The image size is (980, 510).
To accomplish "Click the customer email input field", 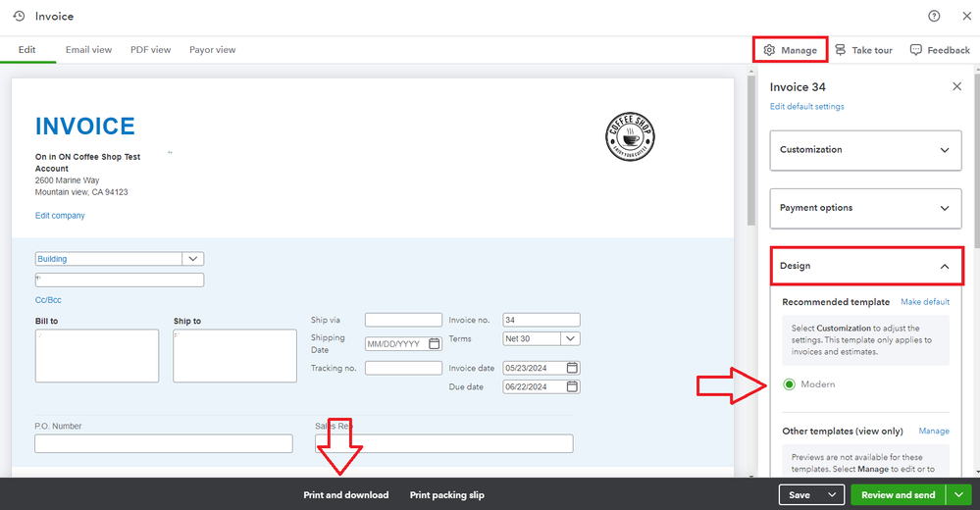I will coord(120,280).
